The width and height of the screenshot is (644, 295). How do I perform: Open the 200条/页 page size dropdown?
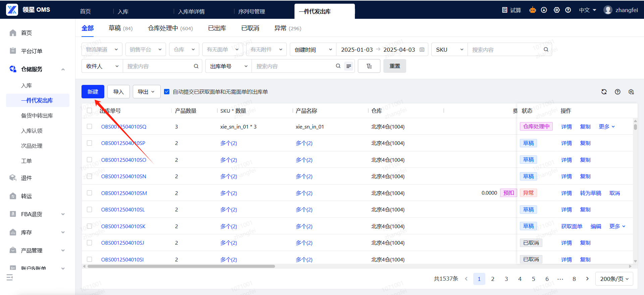[614, 279]
